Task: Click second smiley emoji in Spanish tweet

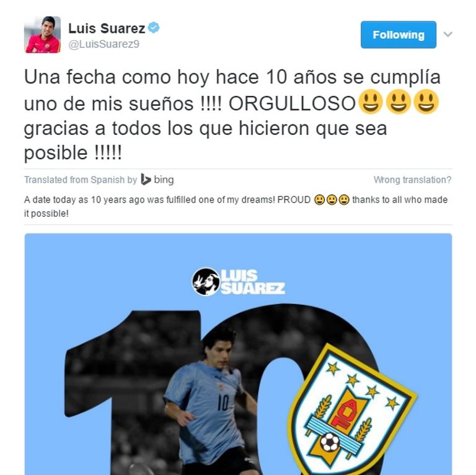Action: click(x=399, y=102)
